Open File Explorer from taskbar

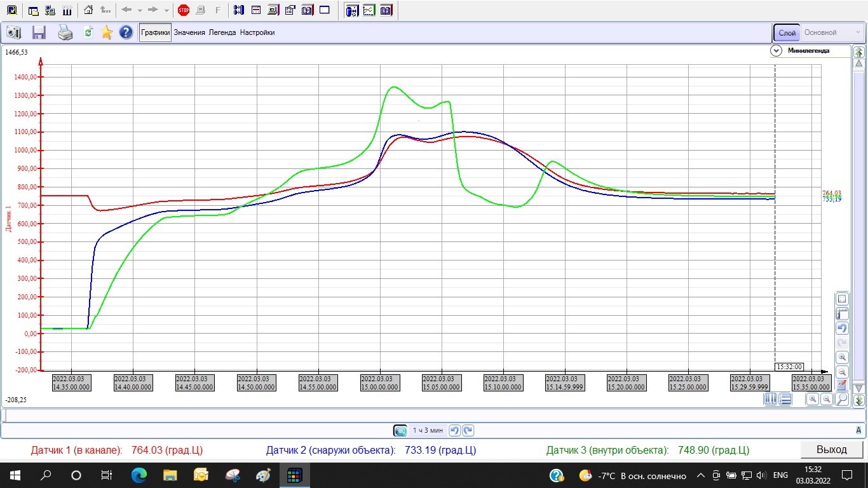(x=170, y=475)
